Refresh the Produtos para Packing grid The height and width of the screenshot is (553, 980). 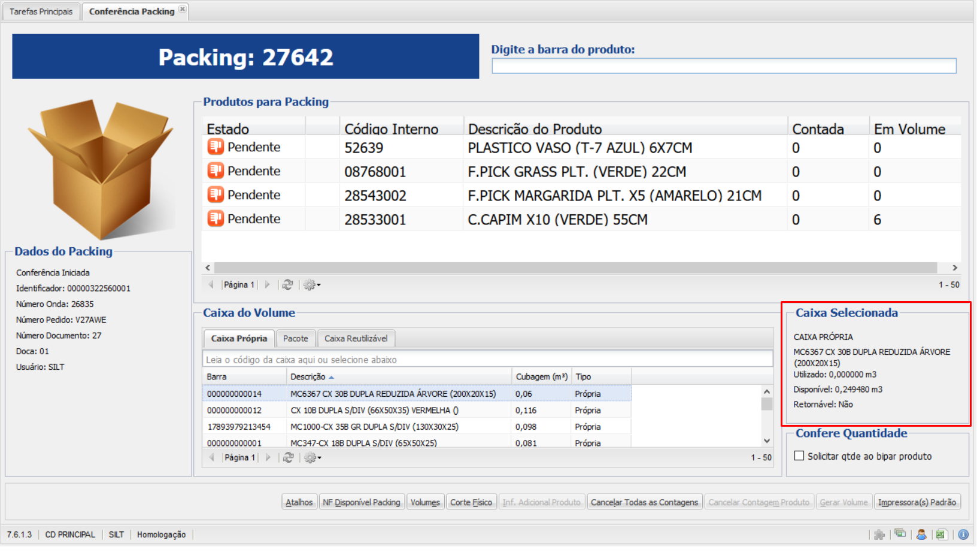pyautogui.click(x=288, y=285)
